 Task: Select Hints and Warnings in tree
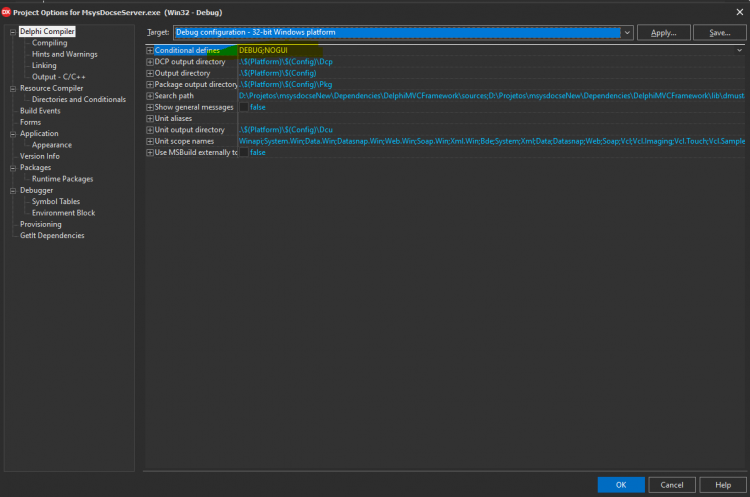tap(65, 54)
